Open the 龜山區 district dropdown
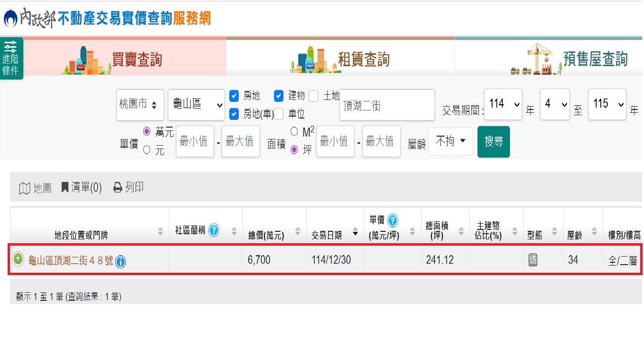644x337 pixels. [x=196, y=105]
